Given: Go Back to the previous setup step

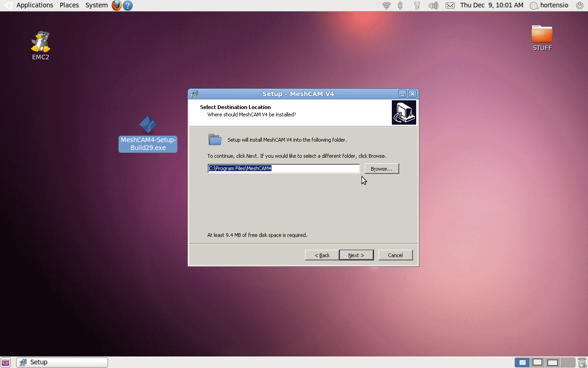Looking at the screenshot, I should [322, 255].
